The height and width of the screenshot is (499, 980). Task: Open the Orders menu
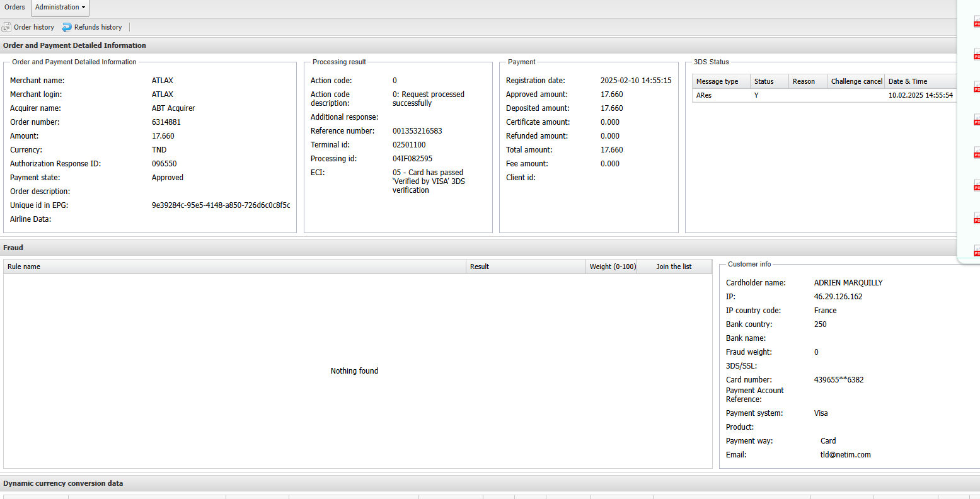[14, 8]
